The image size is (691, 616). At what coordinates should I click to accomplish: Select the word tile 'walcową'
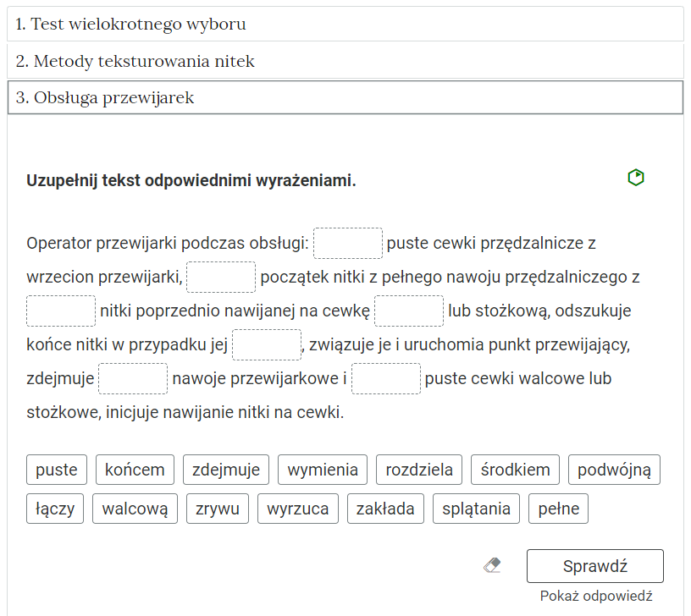coord(135,508)
